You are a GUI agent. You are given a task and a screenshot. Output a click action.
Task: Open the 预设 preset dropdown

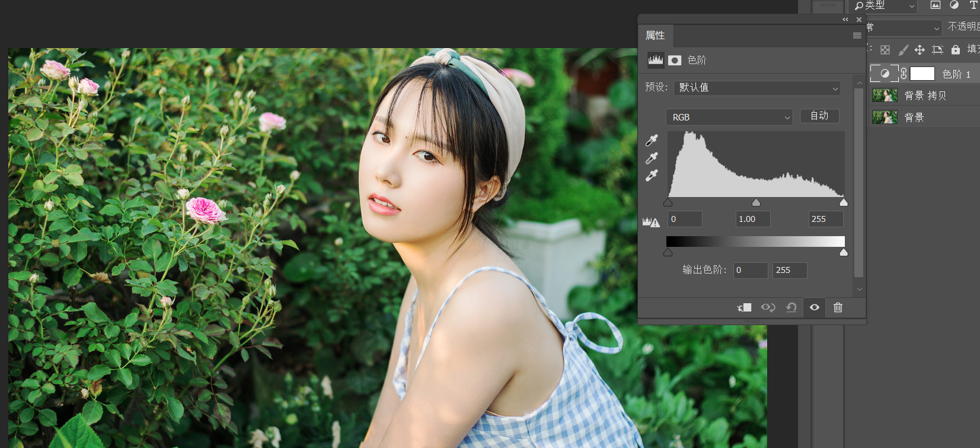758,88
